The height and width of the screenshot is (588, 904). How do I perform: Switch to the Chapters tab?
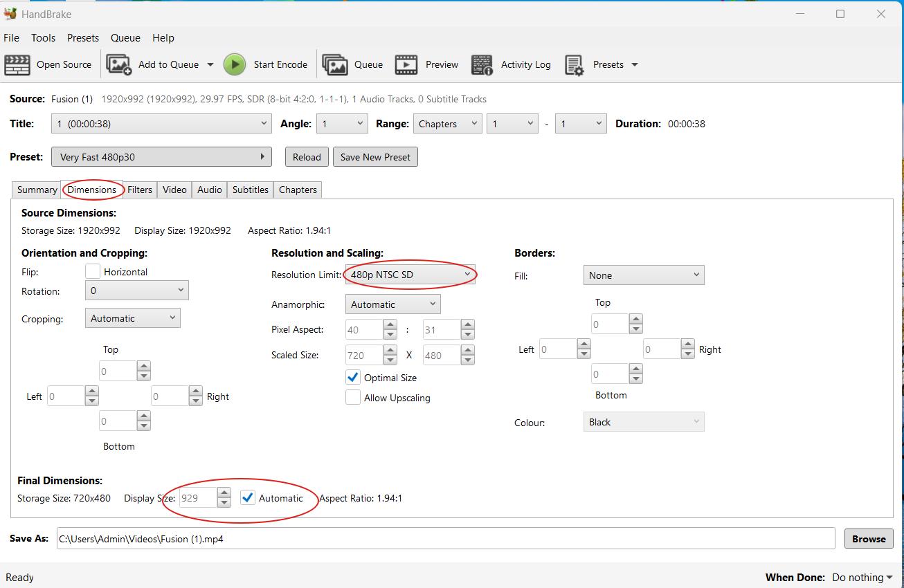click(298, 190)
